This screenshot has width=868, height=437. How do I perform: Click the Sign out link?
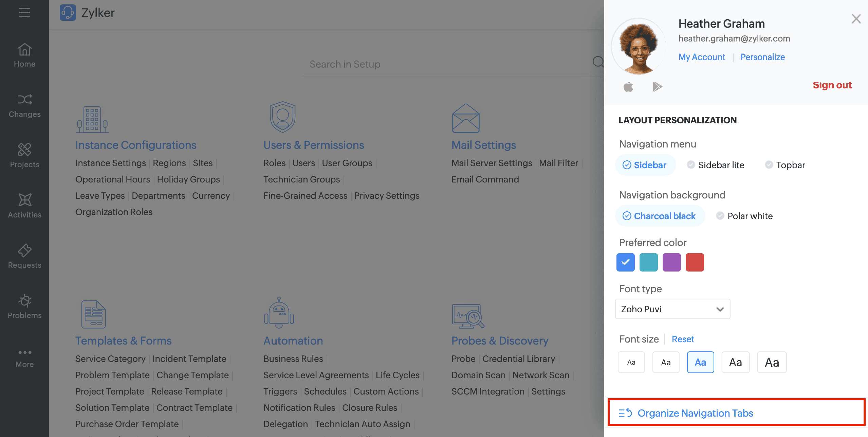[x=832, y=85]
